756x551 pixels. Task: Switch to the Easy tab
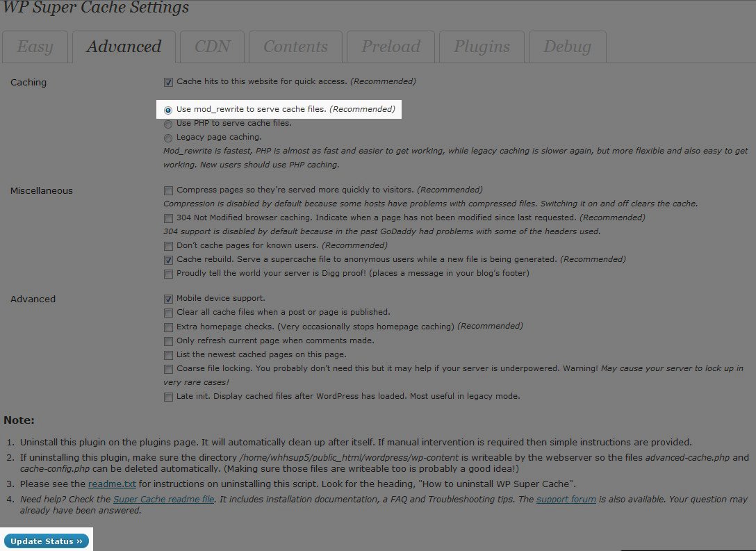[x=35, y=47]
